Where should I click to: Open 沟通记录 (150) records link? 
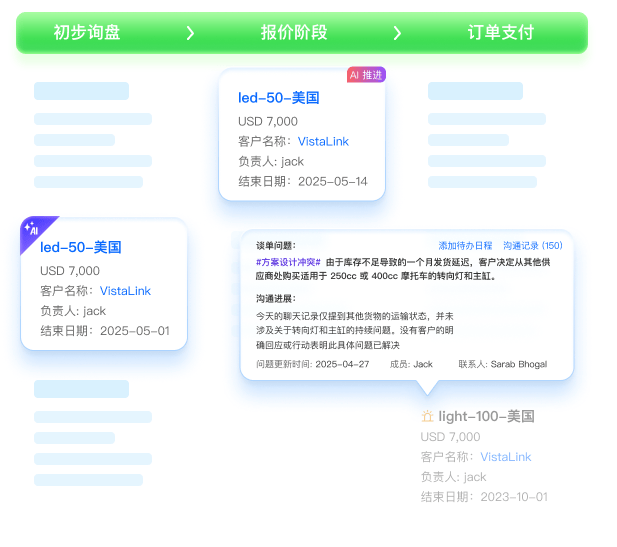click(x=532, y=245)
